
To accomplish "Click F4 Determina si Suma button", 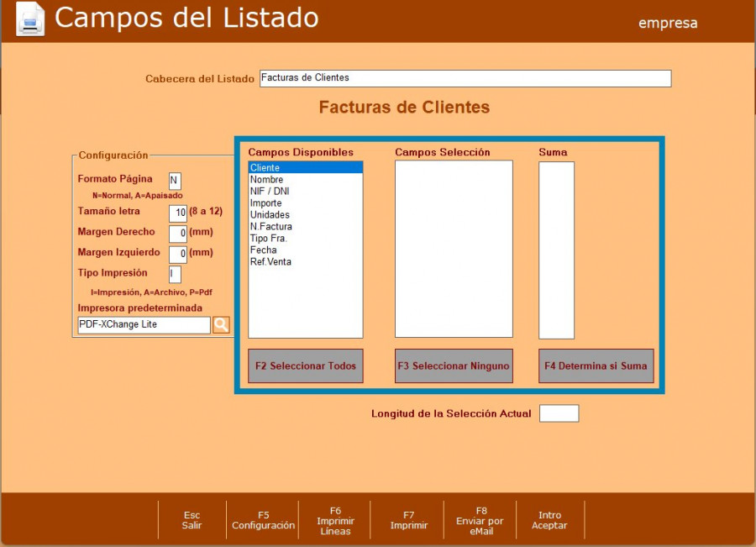I will click(x=596, y=366).
